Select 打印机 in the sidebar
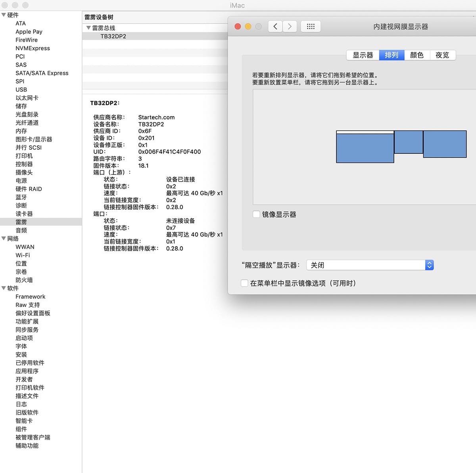The image size is (476, 473). click(24, 156)
